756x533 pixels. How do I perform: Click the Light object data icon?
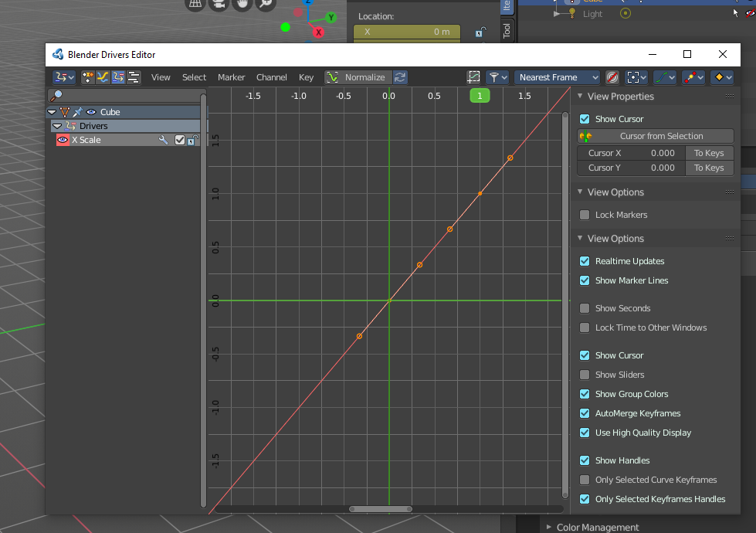625,13
